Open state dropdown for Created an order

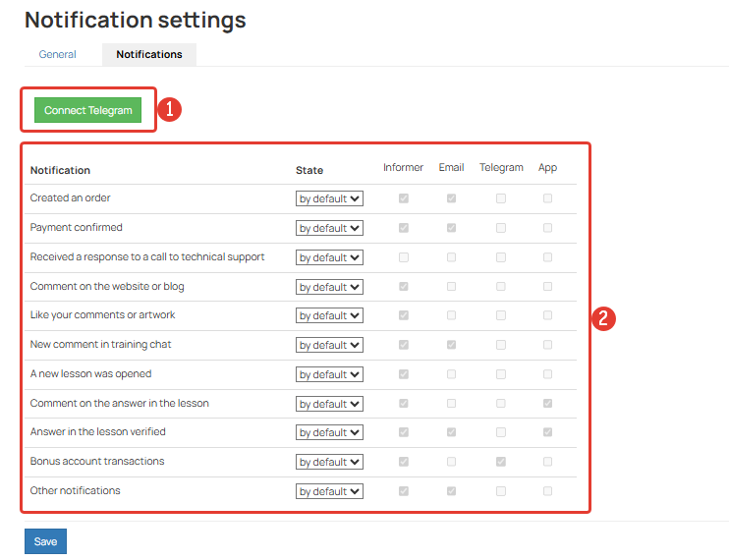click(329, 198)
